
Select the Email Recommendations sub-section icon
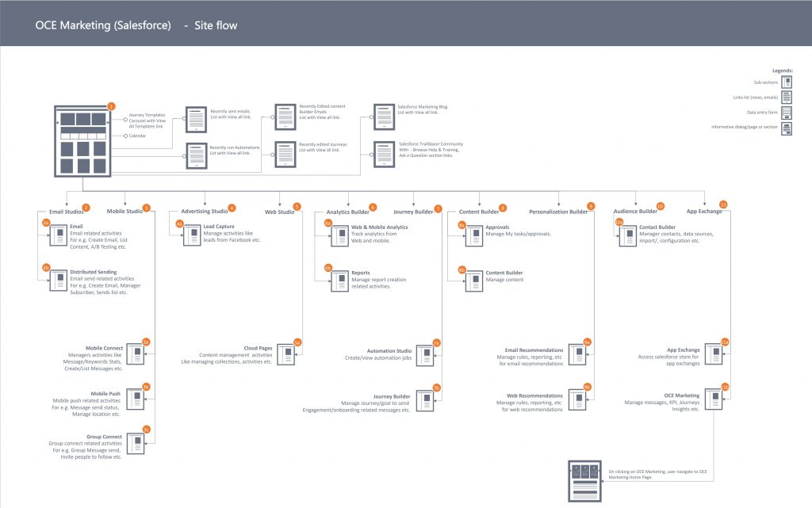[x=577, y=355]
